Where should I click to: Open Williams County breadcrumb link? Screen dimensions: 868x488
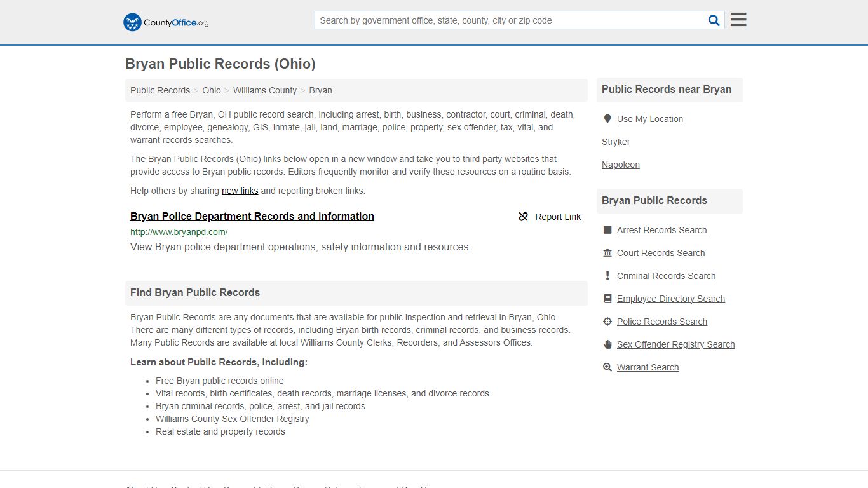pyautogui.click(x=265, y=90)
